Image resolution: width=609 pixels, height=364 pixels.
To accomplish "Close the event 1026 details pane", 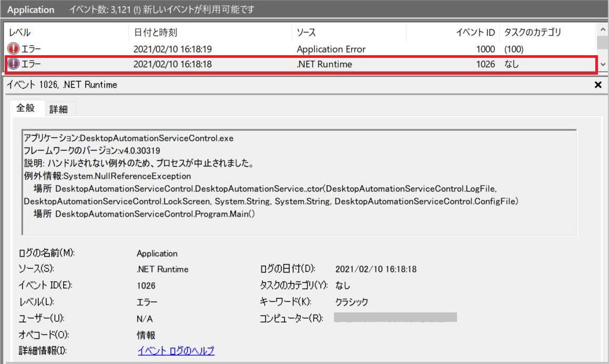I will (598, 85).
